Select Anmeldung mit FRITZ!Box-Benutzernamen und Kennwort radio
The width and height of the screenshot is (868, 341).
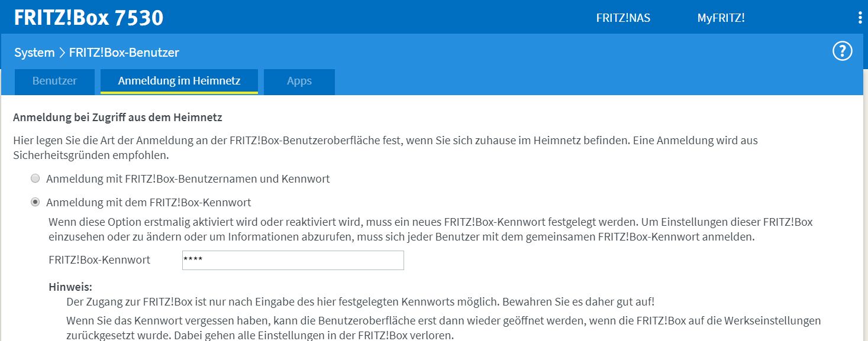click(36, 178)
